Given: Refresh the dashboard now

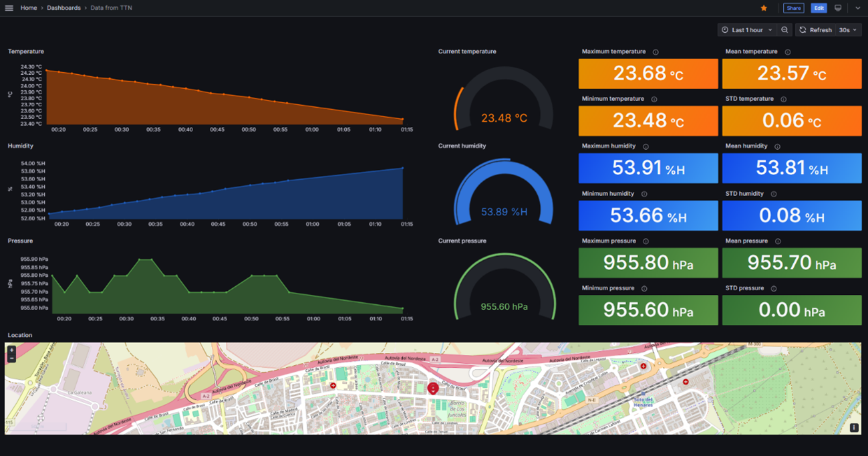Looking at the screenshot, I should pyautogui.click(x=815, y=30).
